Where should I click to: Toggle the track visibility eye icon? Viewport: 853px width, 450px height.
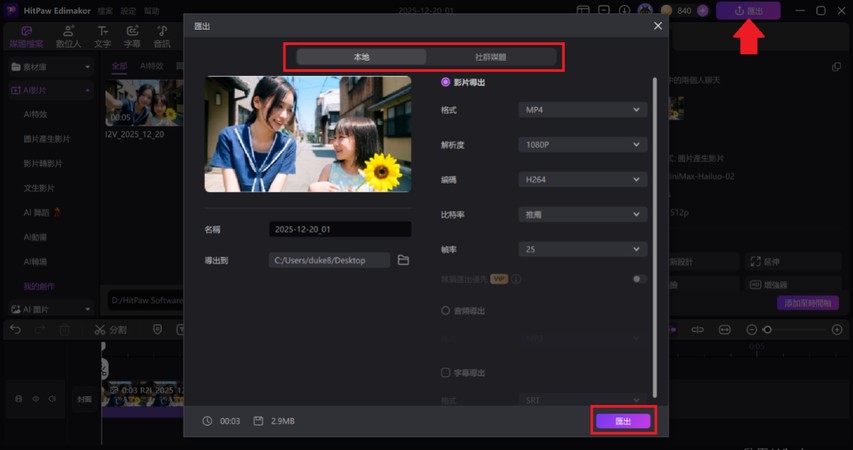(35, 399)
